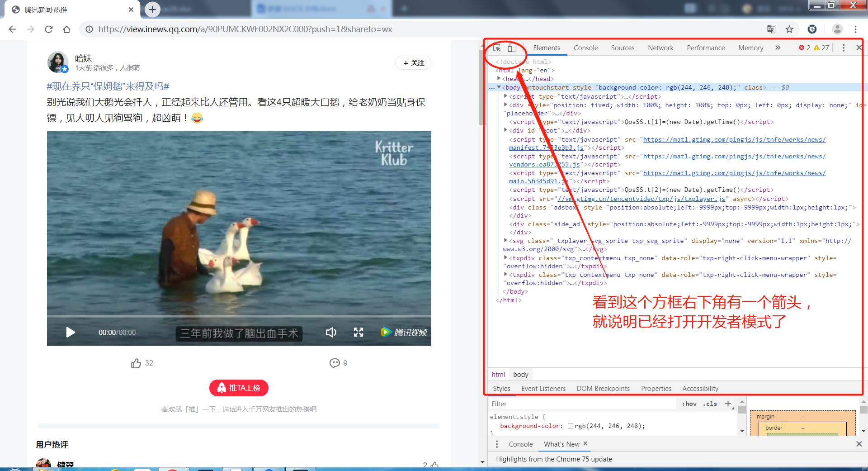Expand the first txpdiv txp_contextmenu node
Viewport: 868px width, 471px height.
click(506, 258)
